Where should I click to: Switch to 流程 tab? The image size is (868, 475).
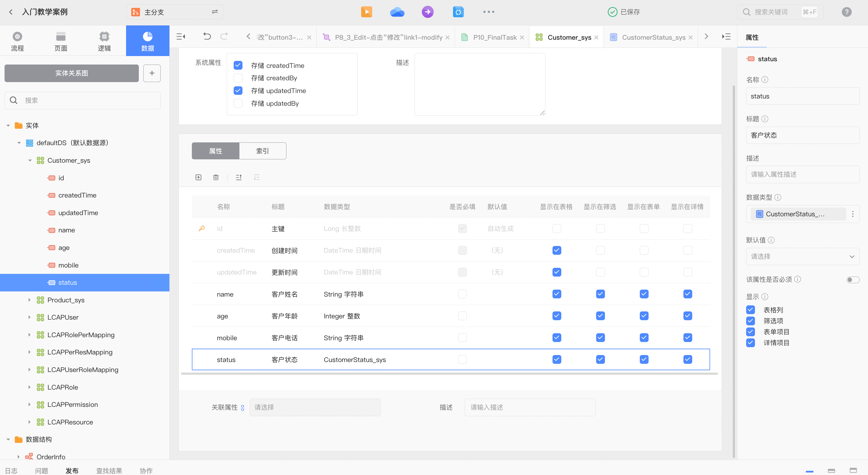click(x=17, y=41)
